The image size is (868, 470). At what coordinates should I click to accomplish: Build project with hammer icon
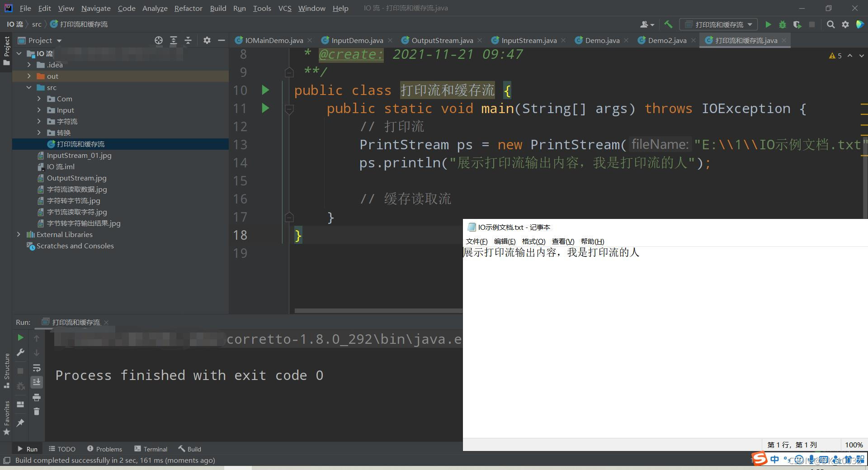[668, 24]
